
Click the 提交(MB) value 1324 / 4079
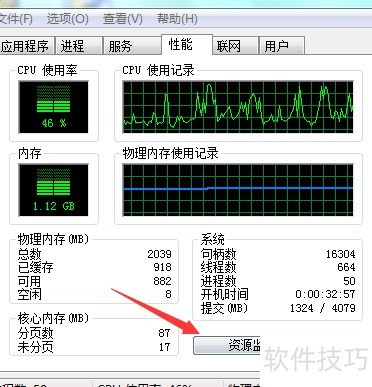click(x=323, y=308)
